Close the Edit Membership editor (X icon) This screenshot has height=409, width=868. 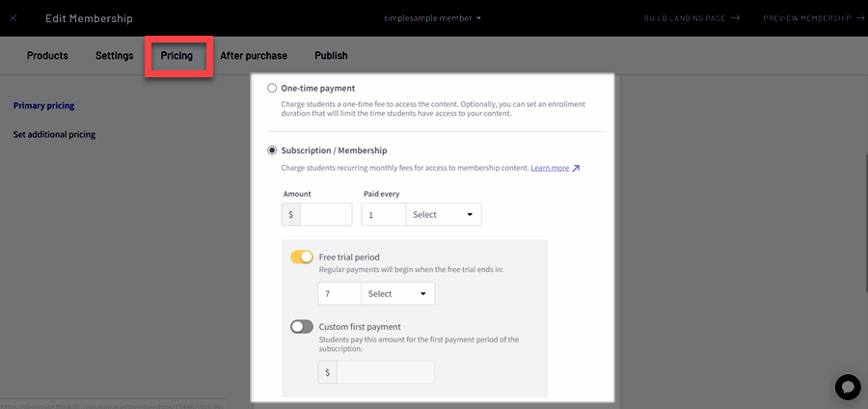pos(14,18)
